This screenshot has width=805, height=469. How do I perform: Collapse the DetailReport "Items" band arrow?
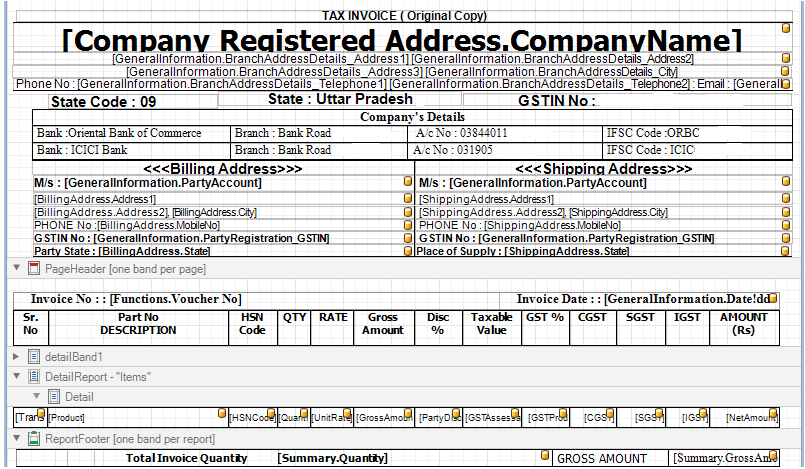click(17, 376)
